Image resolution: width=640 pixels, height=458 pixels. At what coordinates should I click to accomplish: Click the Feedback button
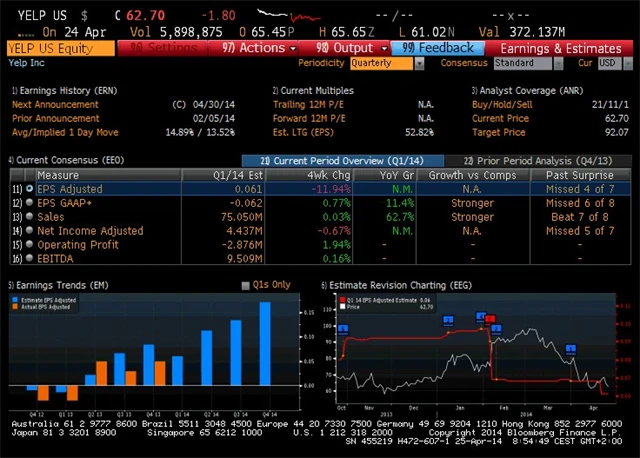click(439, 47)
